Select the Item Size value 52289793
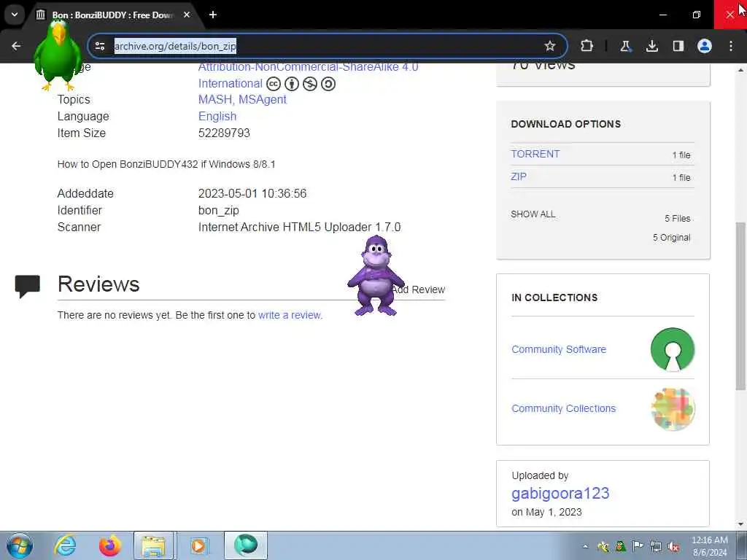Image resolution: width=747 pixels, height=560 pixels. [x=224, y=133]
